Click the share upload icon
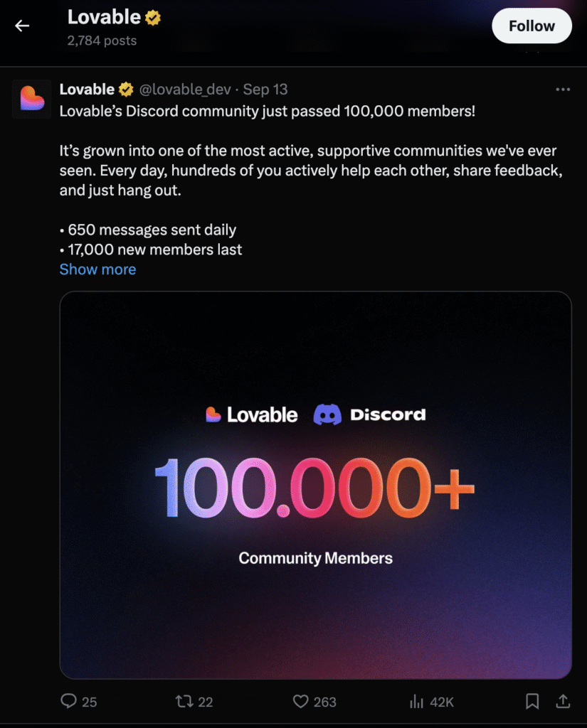 point(563,702)
